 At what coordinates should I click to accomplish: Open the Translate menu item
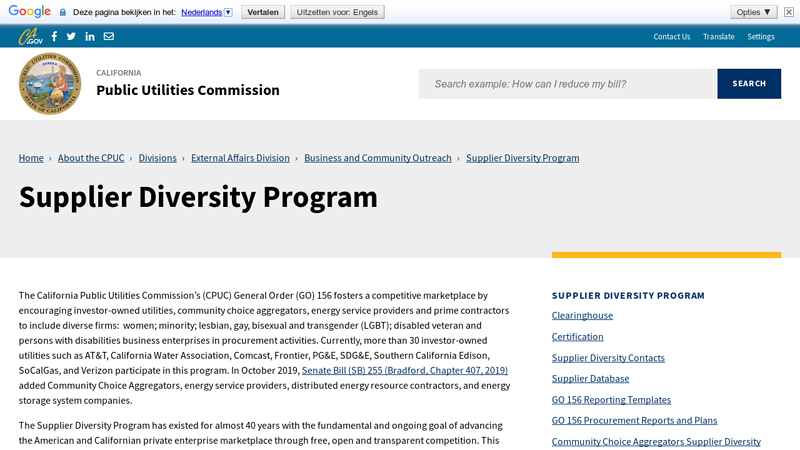coord(718,37)
